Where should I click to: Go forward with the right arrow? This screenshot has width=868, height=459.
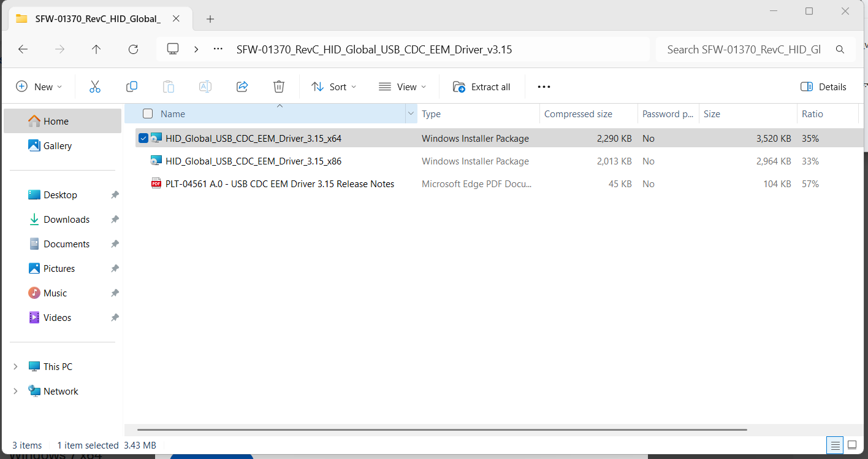tap(59, 50)
